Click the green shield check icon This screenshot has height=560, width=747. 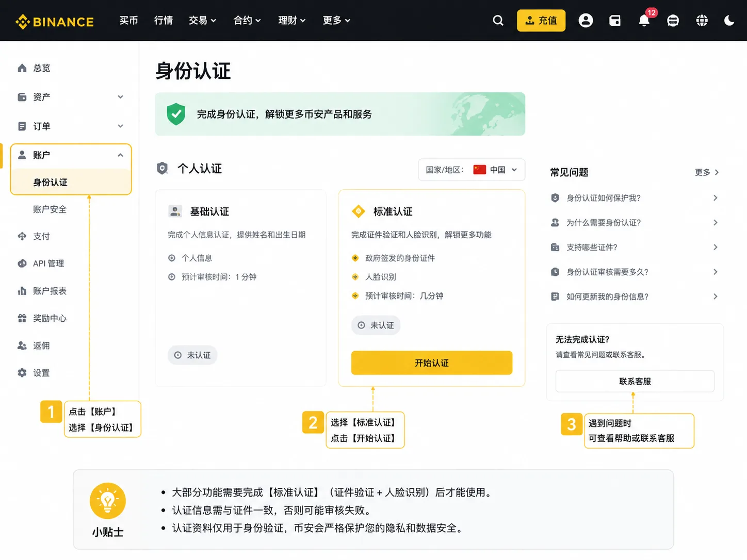click(176, 114)
